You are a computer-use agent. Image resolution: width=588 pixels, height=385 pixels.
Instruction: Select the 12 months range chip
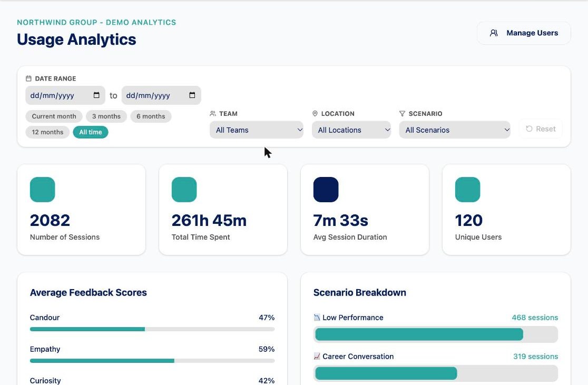click(47, 132)
